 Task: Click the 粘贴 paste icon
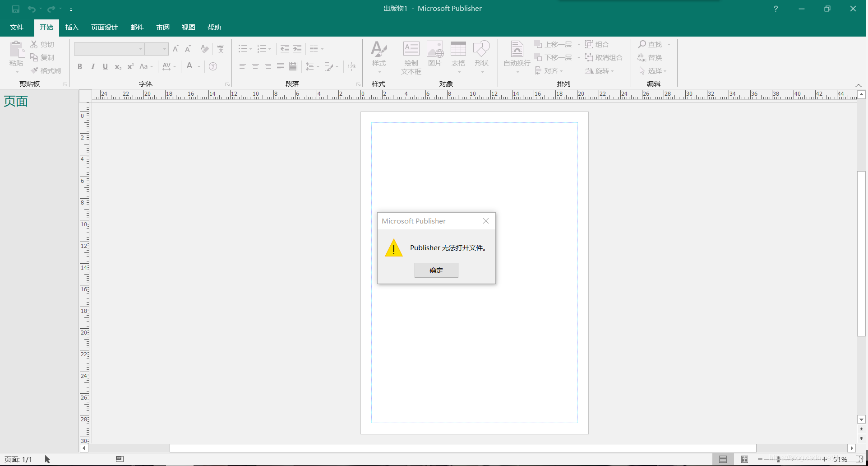pos(16,50)
